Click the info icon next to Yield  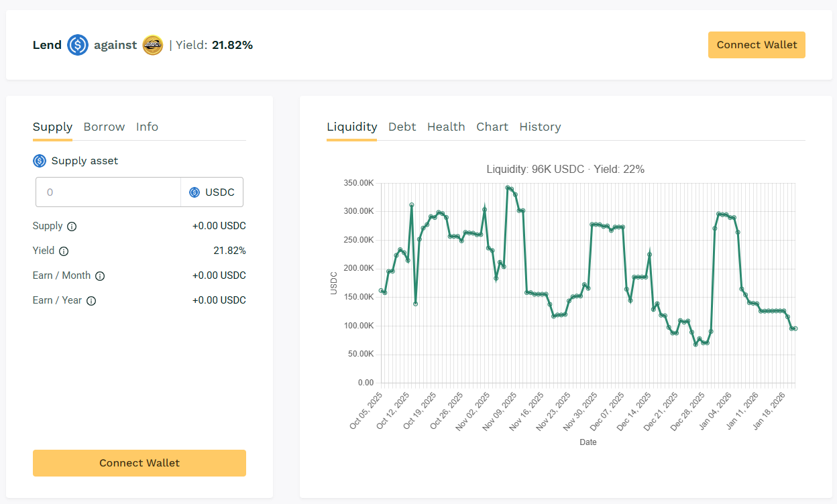tap(64, 251)
